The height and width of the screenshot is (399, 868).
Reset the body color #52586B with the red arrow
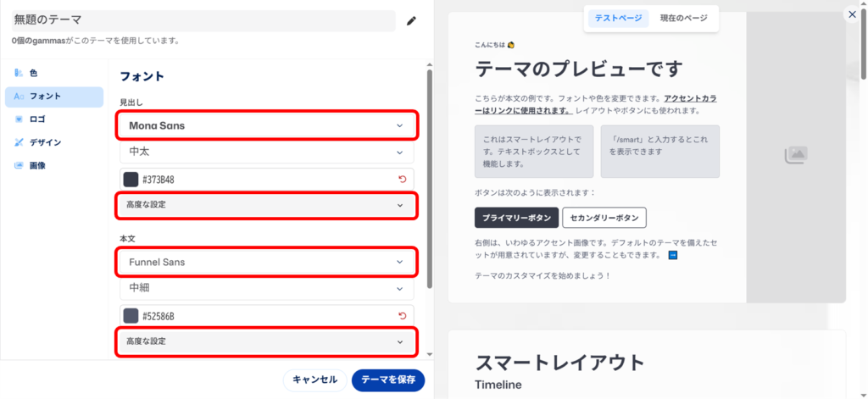(402, 316)
